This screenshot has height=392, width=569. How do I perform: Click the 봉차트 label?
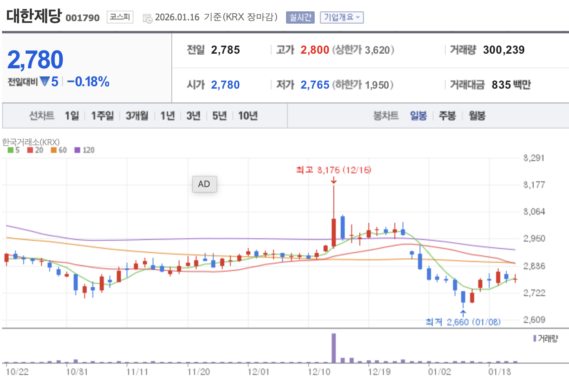(x=386, y=116)
